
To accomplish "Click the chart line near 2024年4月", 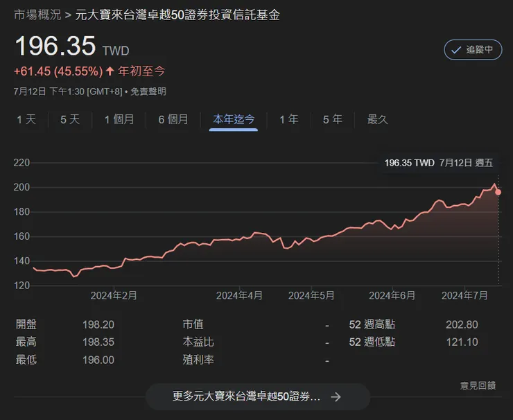I will (250, 237).
